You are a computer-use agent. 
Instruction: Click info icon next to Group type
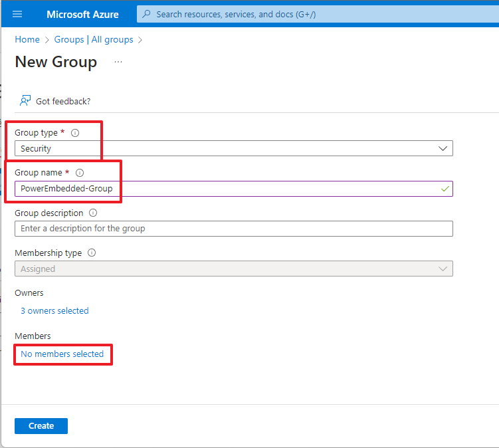coord(75,133)
